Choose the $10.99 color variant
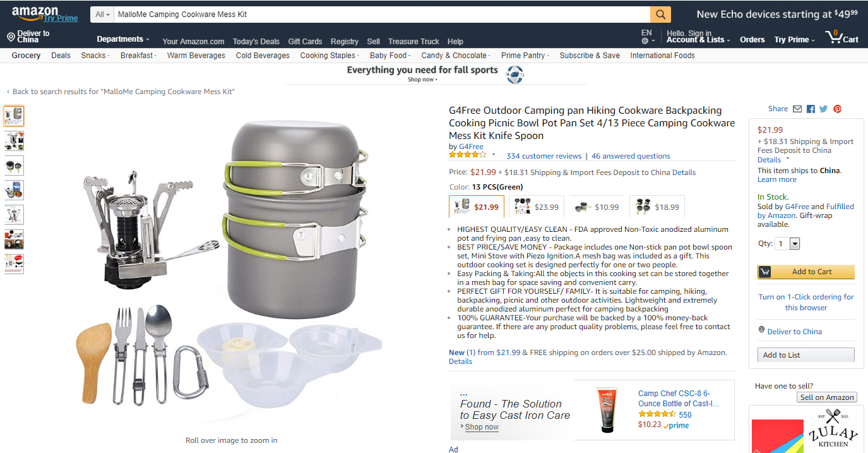Image resolution: width=868 pixels, height=453 pixels. [597, 207]
